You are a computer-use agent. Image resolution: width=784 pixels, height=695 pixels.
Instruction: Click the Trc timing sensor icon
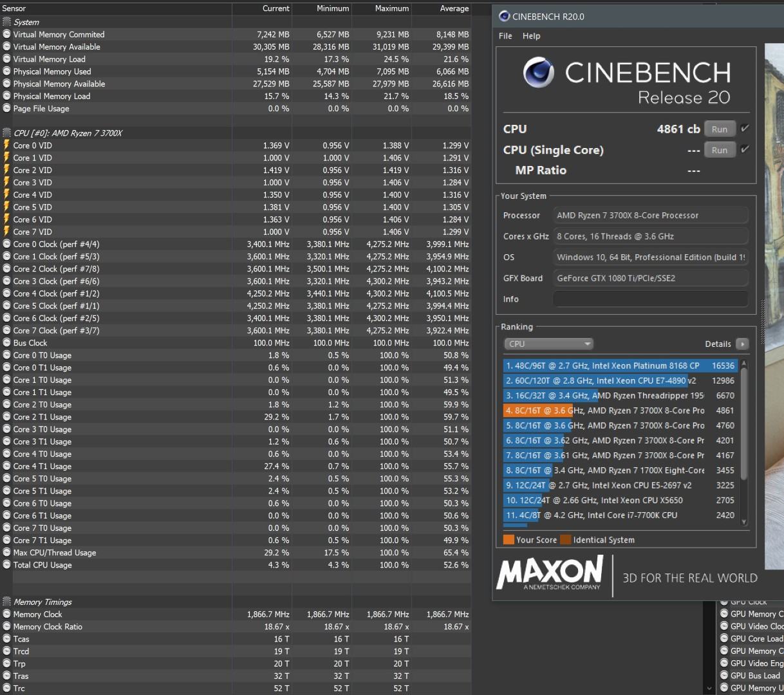(x=6, y=688)
